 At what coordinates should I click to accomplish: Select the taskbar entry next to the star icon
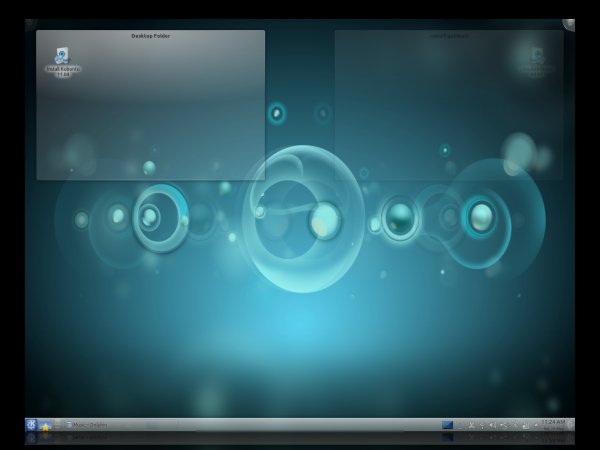point(120,425)
